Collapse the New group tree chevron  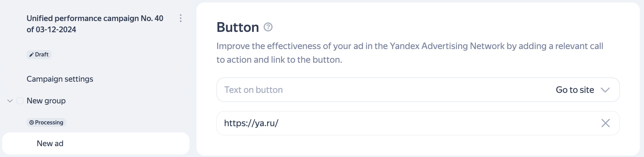[x=10, y=101]
